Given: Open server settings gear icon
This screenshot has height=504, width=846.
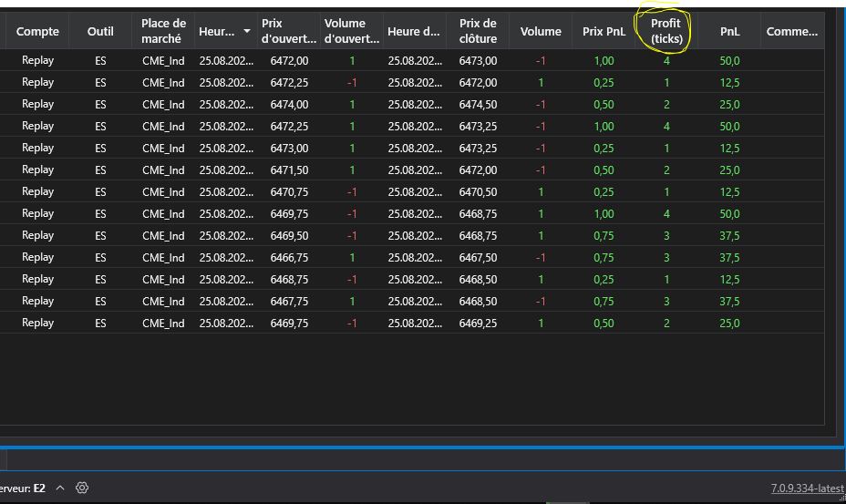Looking at the screenshot, I should point(82,489).
